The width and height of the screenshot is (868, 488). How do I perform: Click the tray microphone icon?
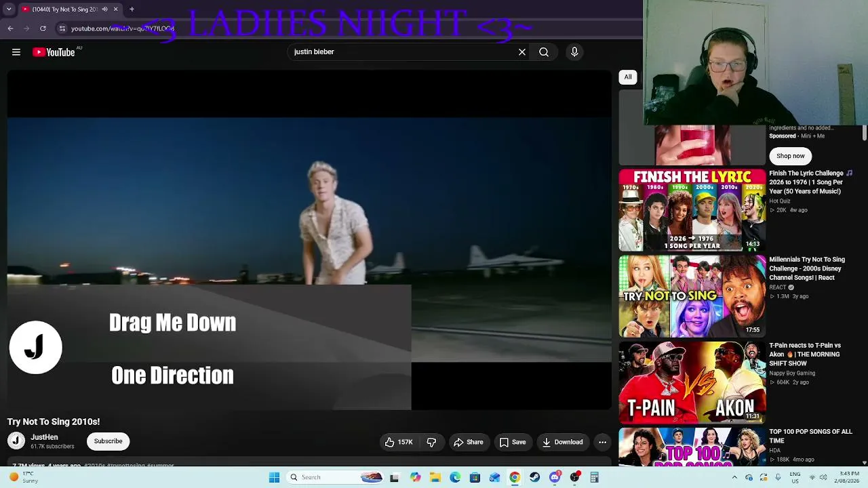778,477
